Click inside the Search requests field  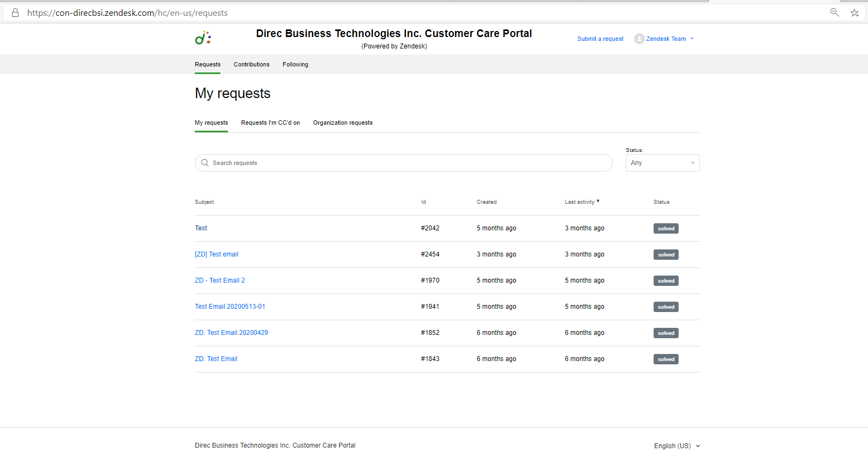pos(404,163)
